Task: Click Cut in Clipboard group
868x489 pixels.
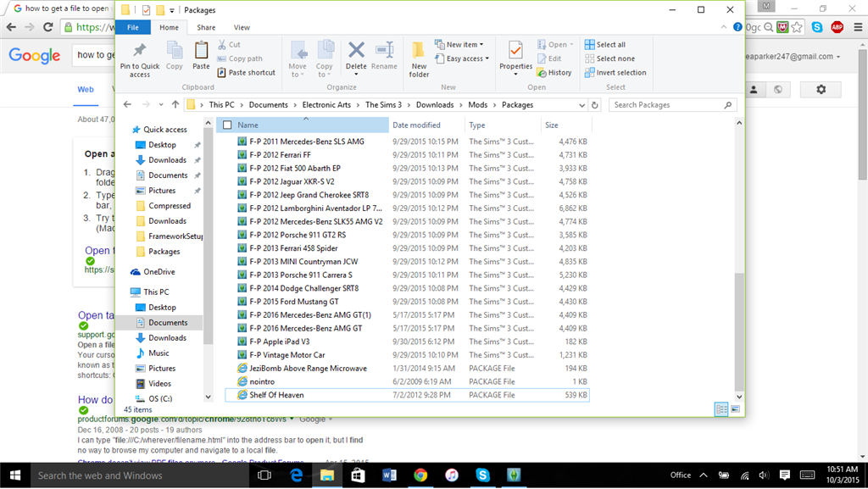Action: coord(229,44)
